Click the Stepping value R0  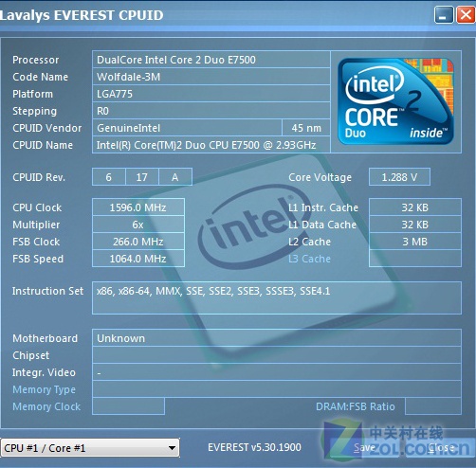(x=211, y=111)
